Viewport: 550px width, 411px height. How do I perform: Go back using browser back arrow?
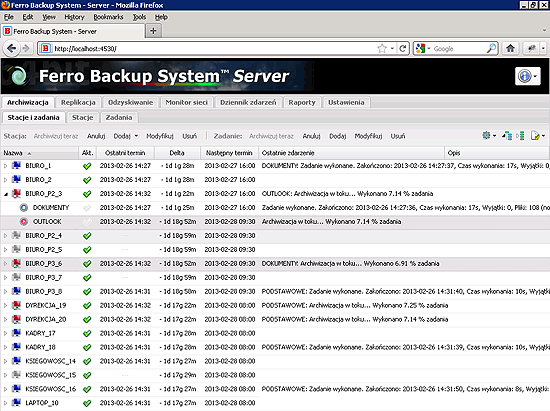11,48
